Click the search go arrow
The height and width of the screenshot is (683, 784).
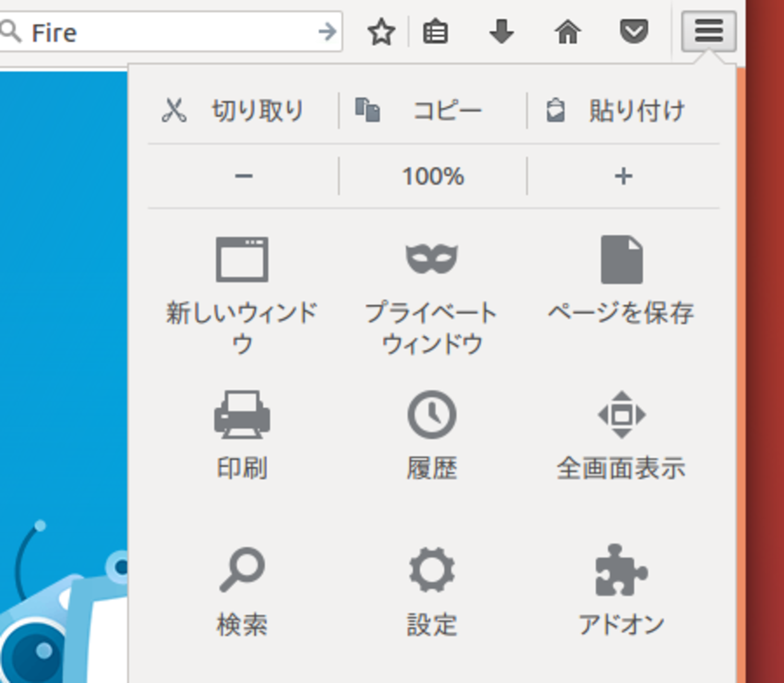(x=327, y=31)
